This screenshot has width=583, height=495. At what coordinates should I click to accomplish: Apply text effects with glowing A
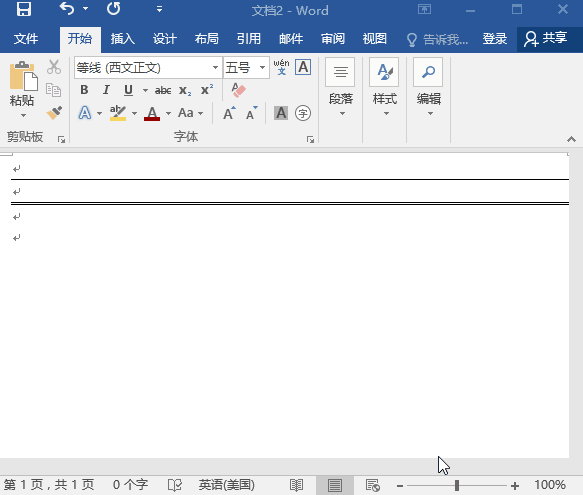coord(85,113)
